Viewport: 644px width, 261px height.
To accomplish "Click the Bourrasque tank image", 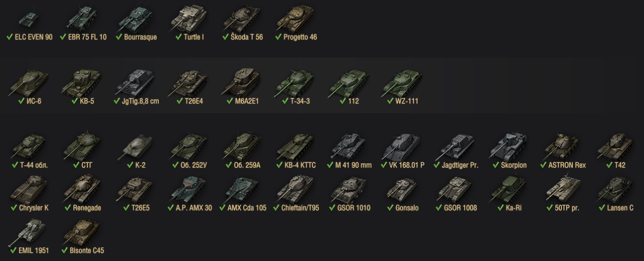I will click(x=136, y=18).
